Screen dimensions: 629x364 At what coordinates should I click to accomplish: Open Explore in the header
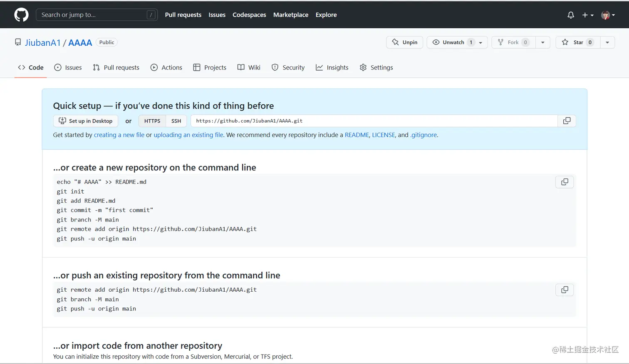326,15
